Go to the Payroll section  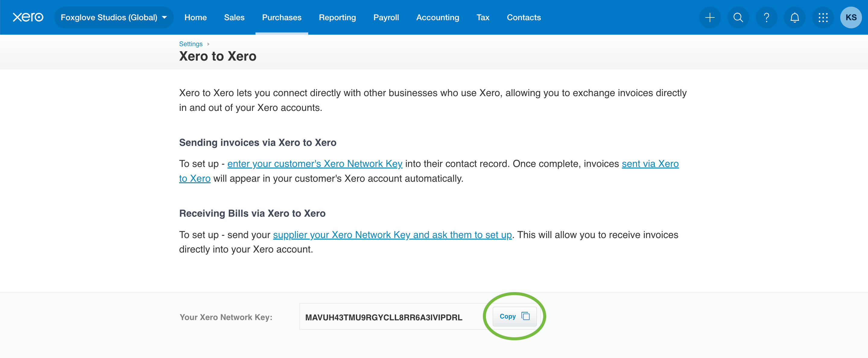click(386, 17)
